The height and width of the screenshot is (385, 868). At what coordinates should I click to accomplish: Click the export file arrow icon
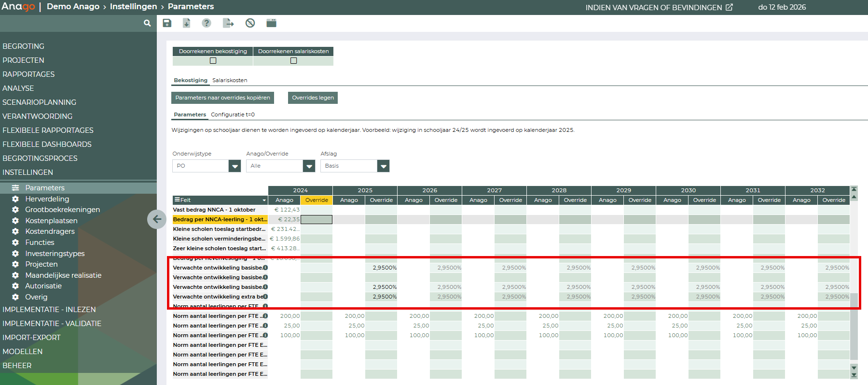pyautogui.click(x=228, y=23)
